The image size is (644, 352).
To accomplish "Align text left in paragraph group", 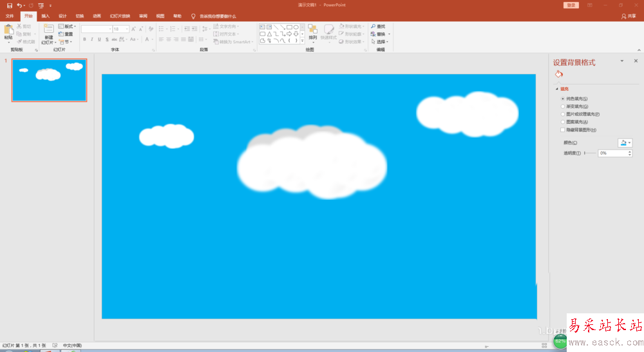I will [161, 39].
